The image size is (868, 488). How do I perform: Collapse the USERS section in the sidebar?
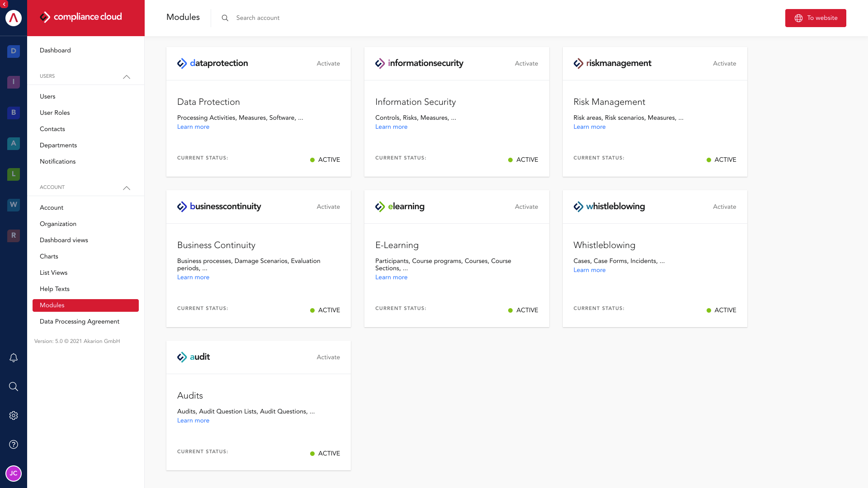(x=127, y=77)
